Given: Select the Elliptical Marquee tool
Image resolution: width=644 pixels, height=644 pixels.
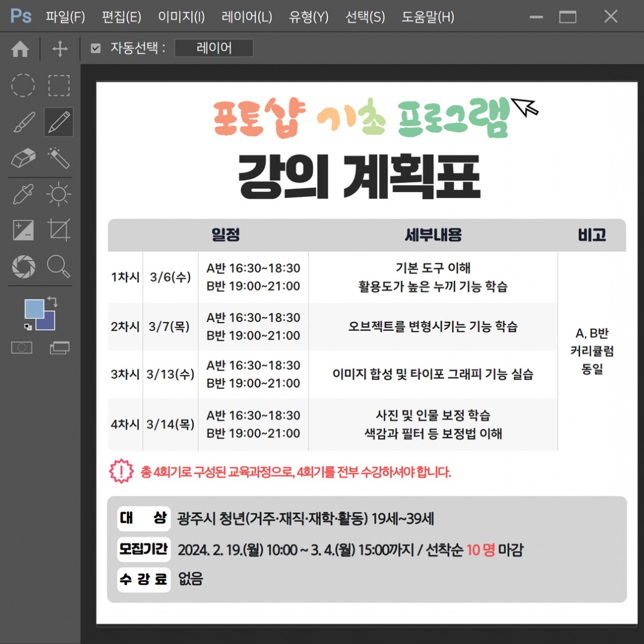Looking at the screenshot, I should pos(23,85).
